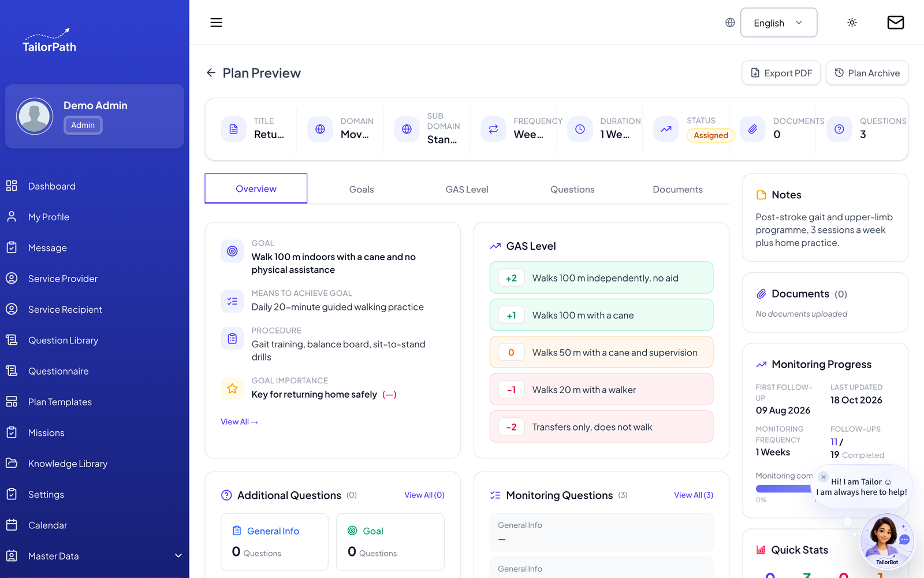This screenshot has width=924, height=578.
Task: Click the back arrow beside Plan Preview
Action: 211,73
